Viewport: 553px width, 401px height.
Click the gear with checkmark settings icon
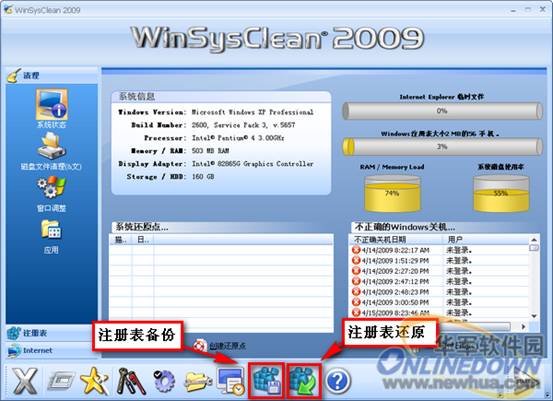[164, 381]
